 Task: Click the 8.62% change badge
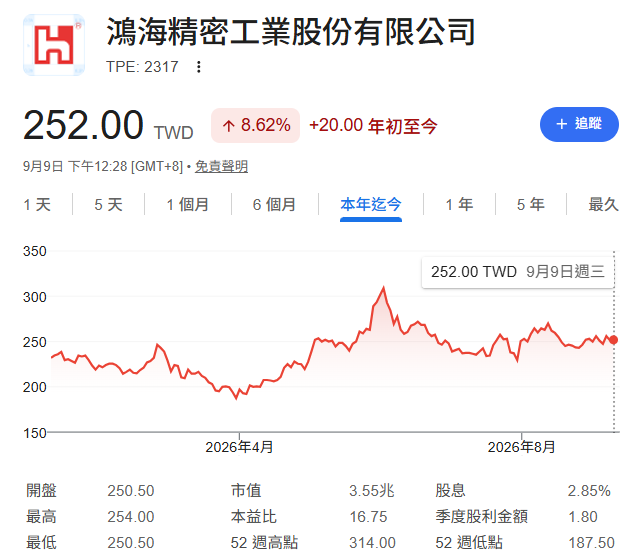pyautogui.click(x=256, y=125)
